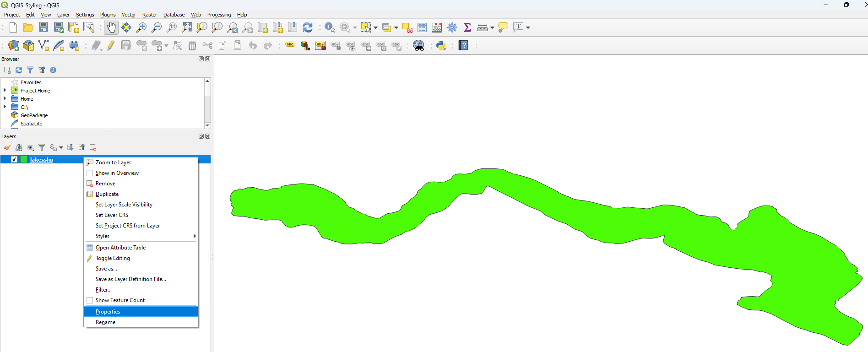Open the Processing Toolbox gear icon
Viewport: 868px width, 352px height.
coord(452,27)
